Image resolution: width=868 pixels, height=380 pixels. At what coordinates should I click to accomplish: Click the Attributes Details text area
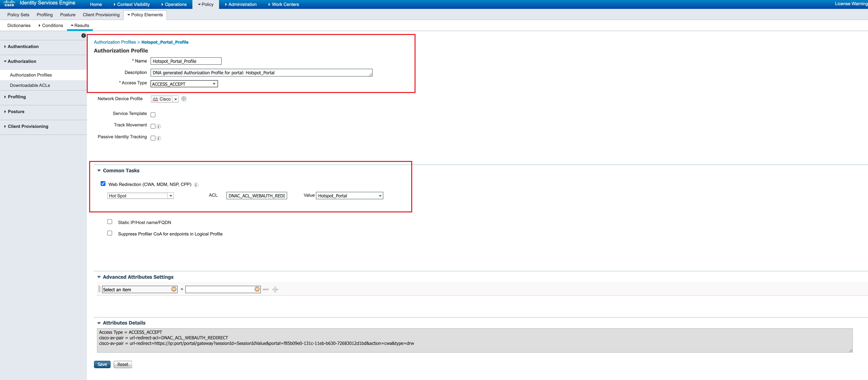click(x=475, y=341)
